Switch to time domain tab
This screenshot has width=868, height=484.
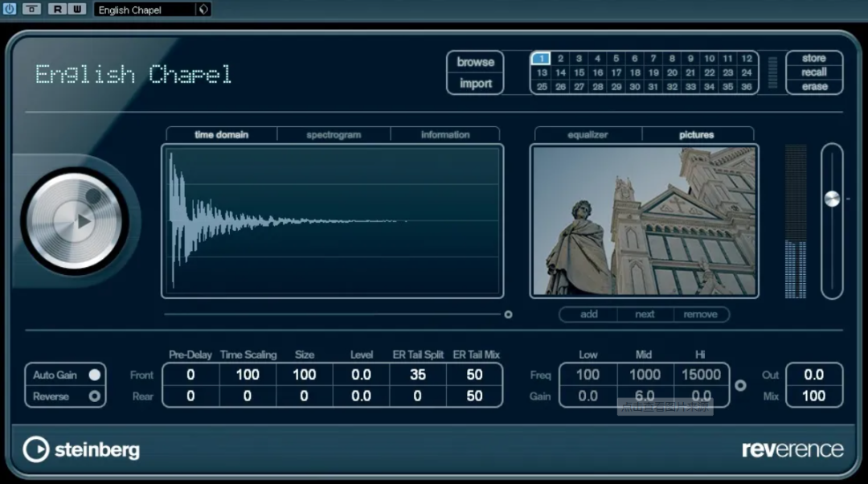point(222,134)
